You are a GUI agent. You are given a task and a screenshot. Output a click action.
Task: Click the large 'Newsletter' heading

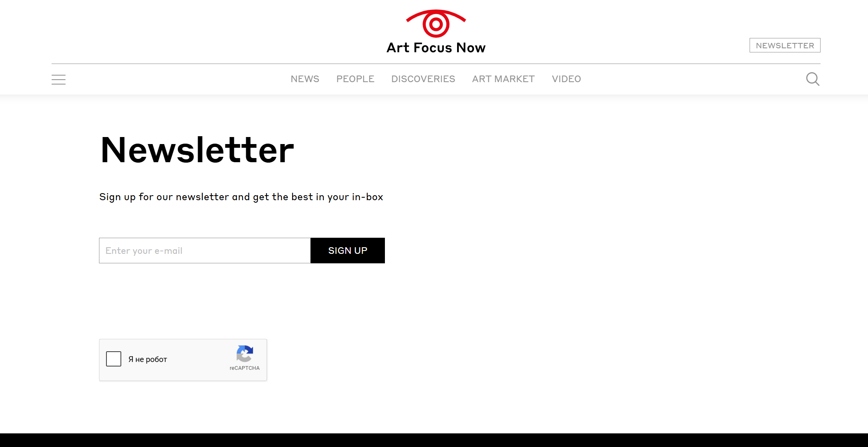pos(197,150)
